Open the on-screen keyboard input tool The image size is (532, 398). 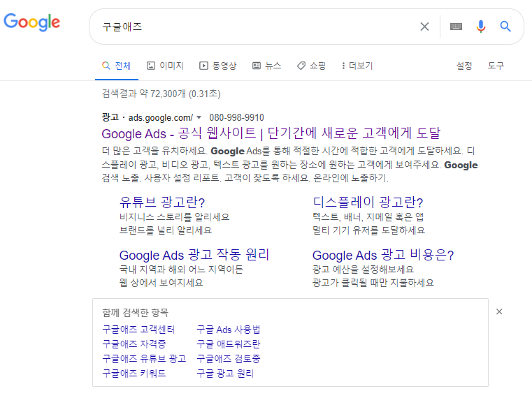point(456,27)
